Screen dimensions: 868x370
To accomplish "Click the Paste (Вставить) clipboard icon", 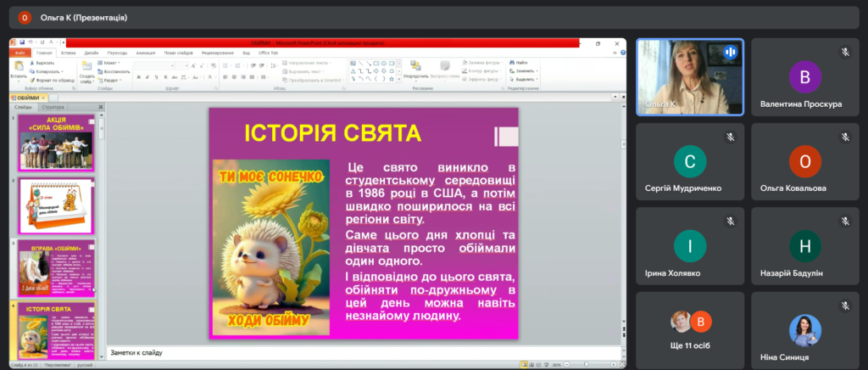I will 18,70.
